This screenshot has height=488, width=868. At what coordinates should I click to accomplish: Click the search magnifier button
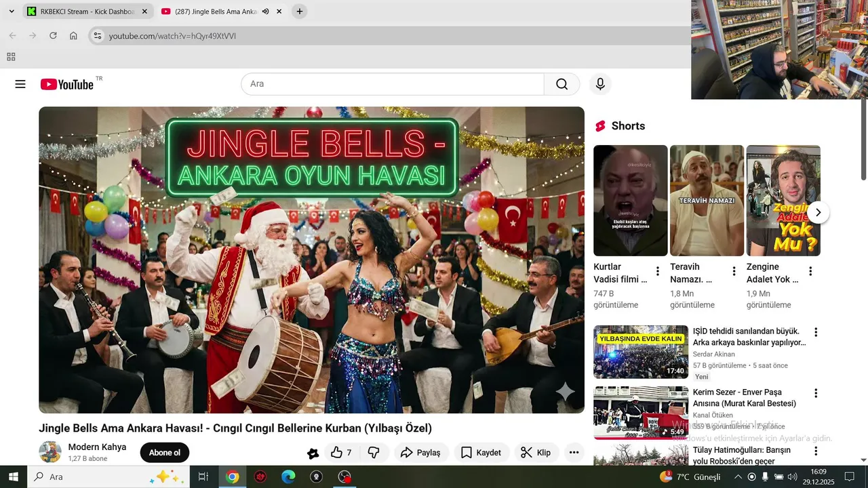(x=561, y=84)
